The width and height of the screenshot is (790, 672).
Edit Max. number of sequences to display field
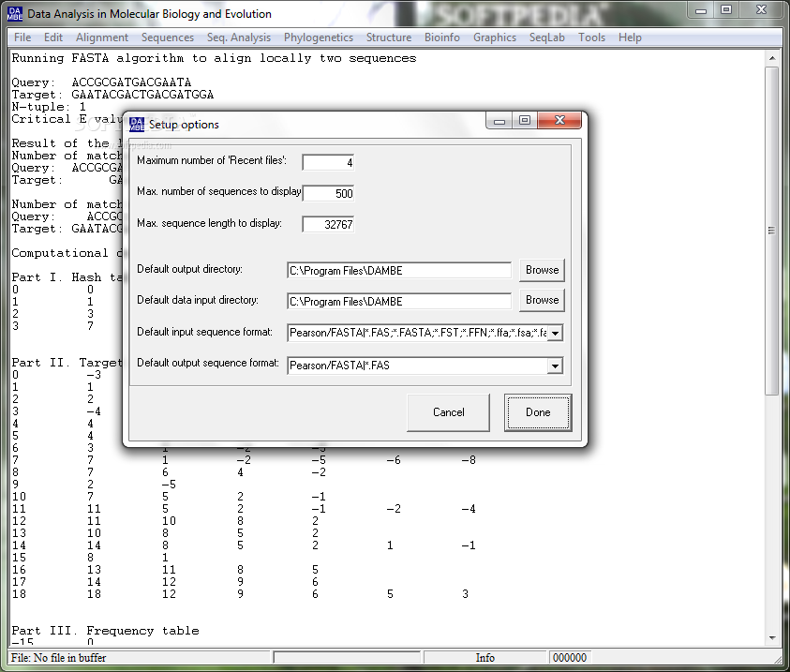click(x=328, y=193)
